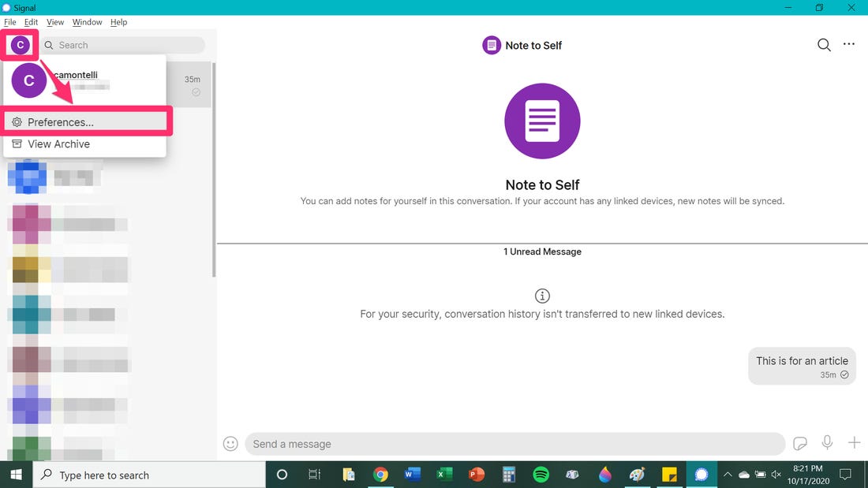The image size is (868, 488).
Task: Click the taskbar 'Type here to search' box
Action: pos(149,475)
